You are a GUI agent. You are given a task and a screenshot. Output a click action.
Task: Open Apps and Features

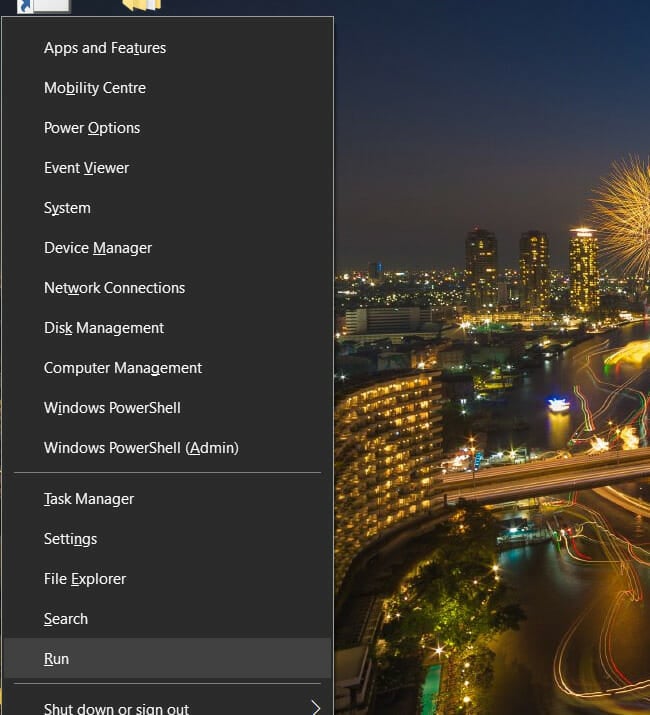coord(167,48)
